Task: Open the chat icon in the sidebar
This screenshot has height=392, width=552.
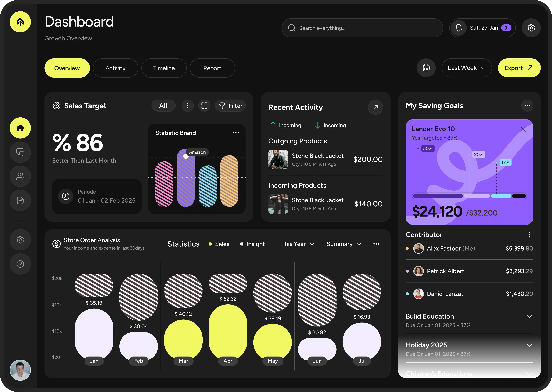Action: [x=20, y=152]
